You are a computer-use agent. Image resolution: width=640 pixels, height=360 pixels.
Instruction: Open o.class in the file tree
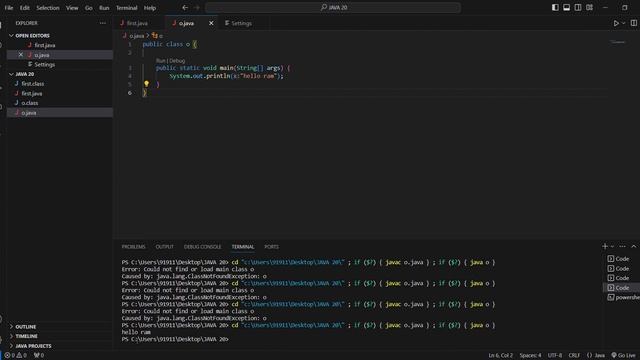pyautogui.click(x=30, y=103)
